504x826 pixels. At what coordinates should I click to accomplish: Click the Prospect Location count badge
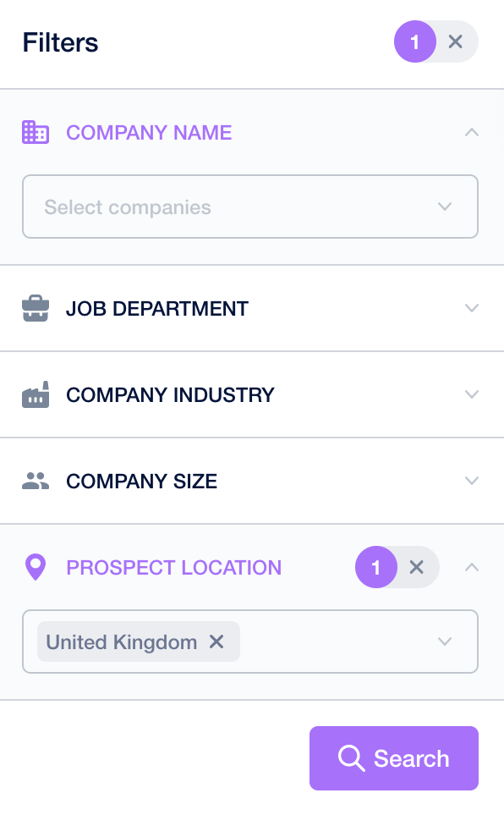(x=376, y=567)
